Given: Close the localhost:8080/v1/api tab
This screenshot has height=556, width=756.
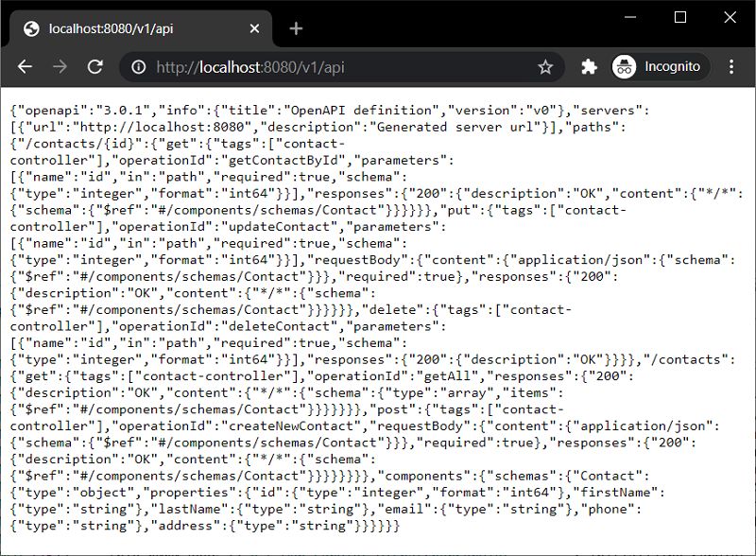Looking at the screenshot, I should (x=254, y=28).
